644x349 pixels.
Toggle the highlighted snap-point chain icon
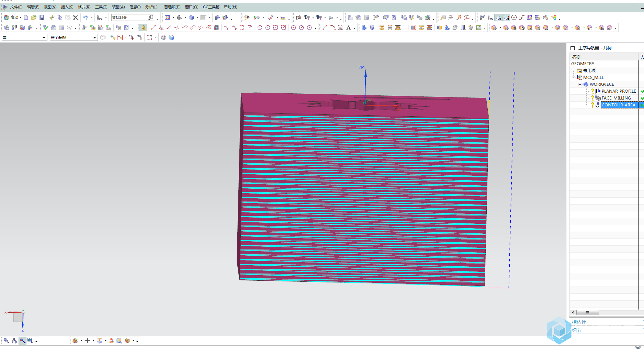tap(144, 27)
